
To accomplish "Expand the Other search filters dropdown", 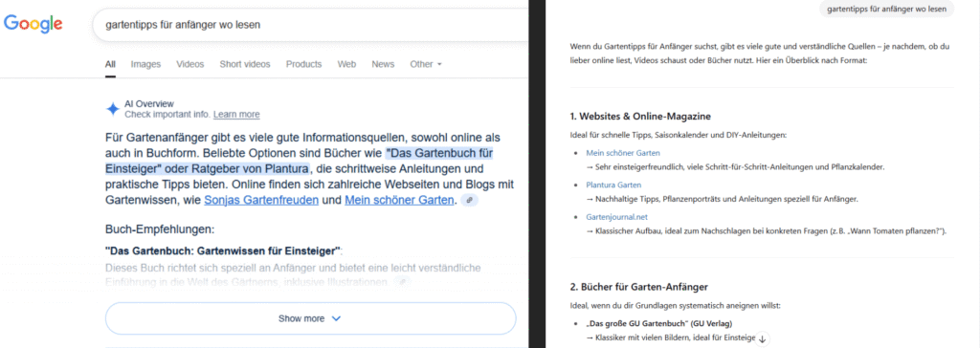I will (x=426, y=64).
